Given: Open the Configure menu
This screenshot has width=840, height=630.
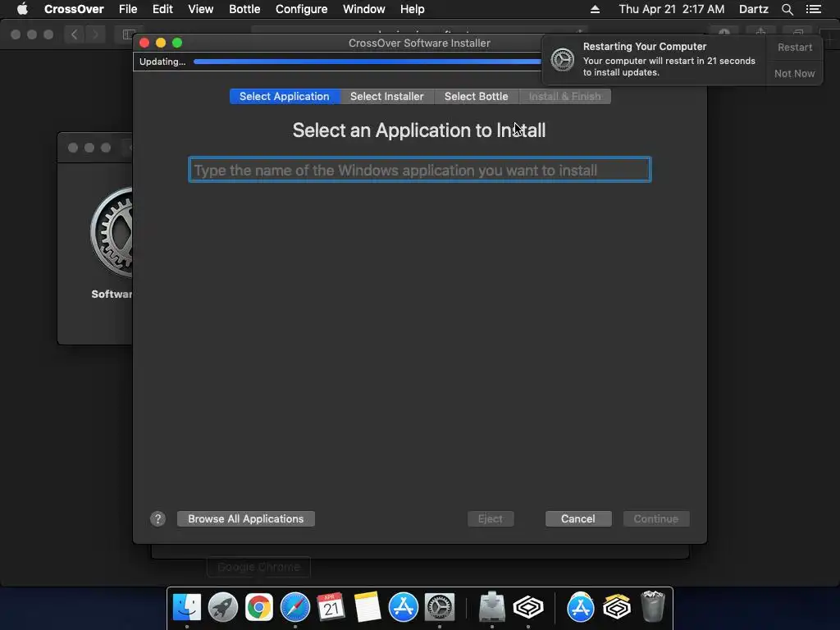Looking at the screenshot, I should click(x=301, y=9).
